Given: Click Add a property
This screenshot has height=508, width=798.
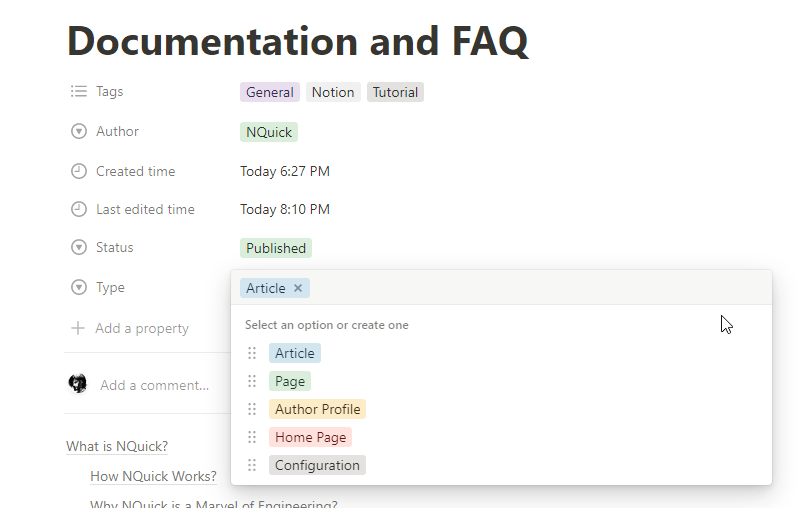Looking at the screenshot, I should [141, 328].
